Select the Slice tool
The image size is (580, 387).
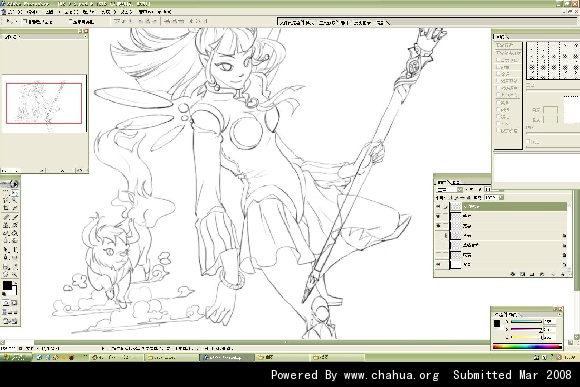(15, 208)
